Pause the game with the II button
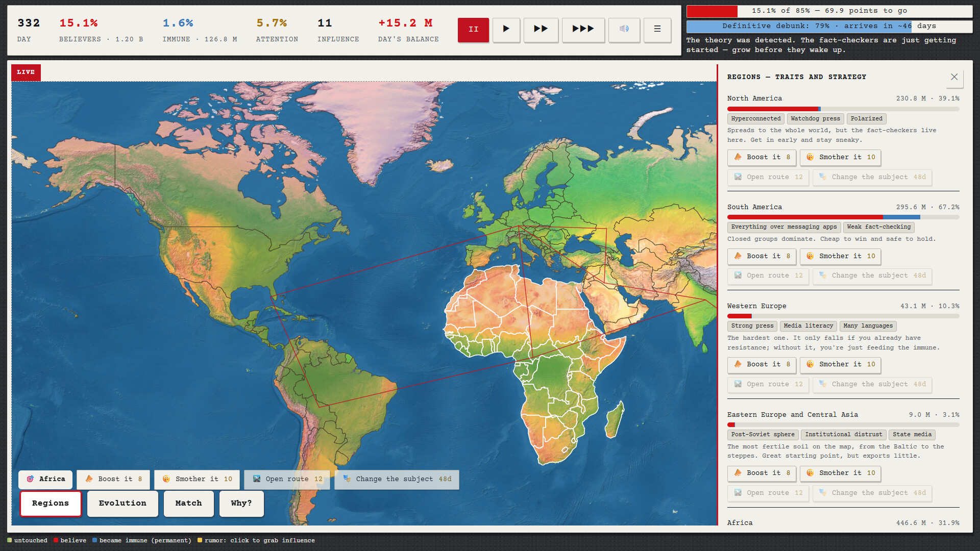 pos(473,30)
